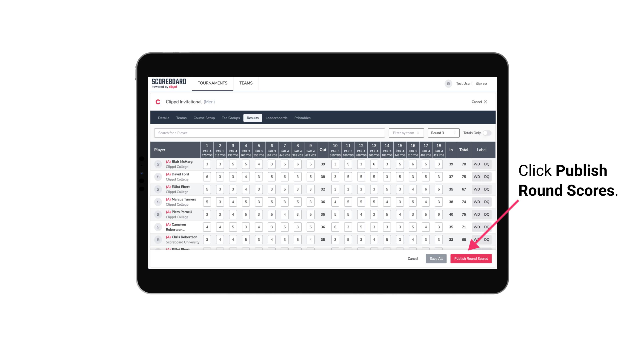The height and width of the screenshot is (346, 644).
Task: Click the Cancel X icon to close tournament
Action: click(x=485, y=101)
